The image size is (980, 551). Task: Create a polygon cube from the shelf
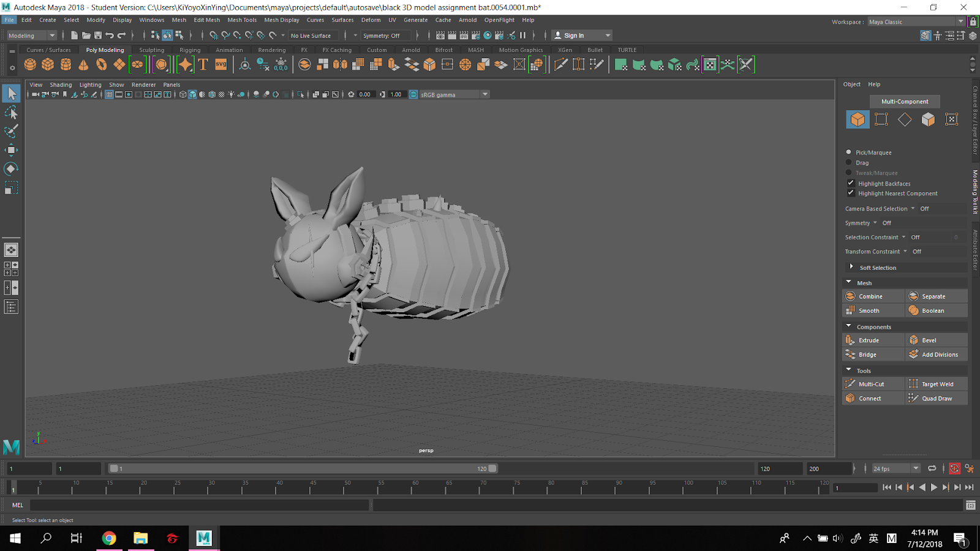48,64
